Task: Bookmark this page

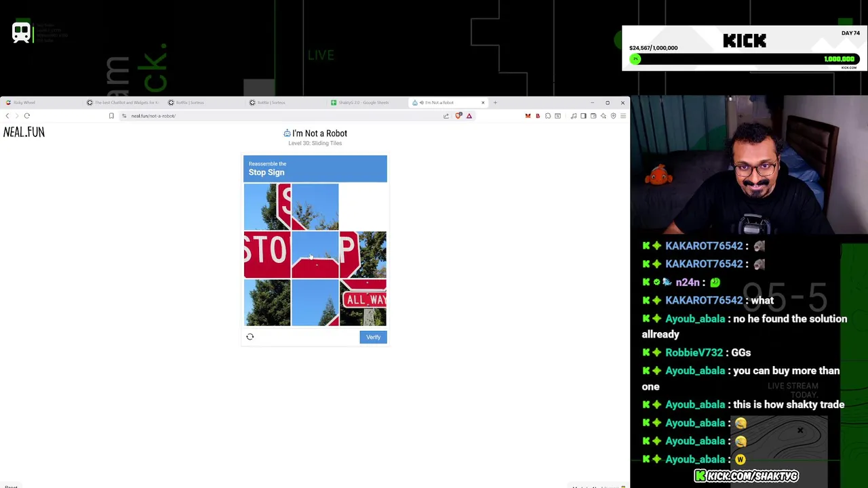Action: [x=111, y=116]
